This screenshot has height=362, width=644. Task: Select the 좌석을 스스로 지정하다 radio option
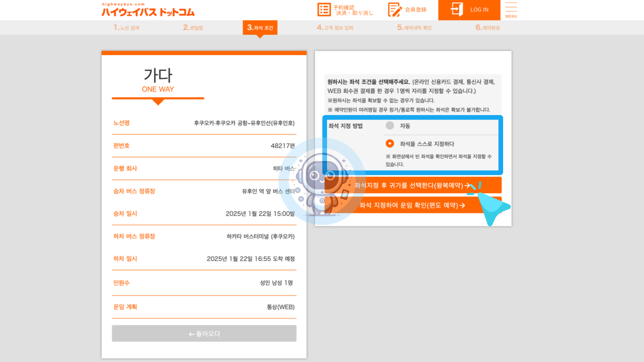tap(390, 144)
